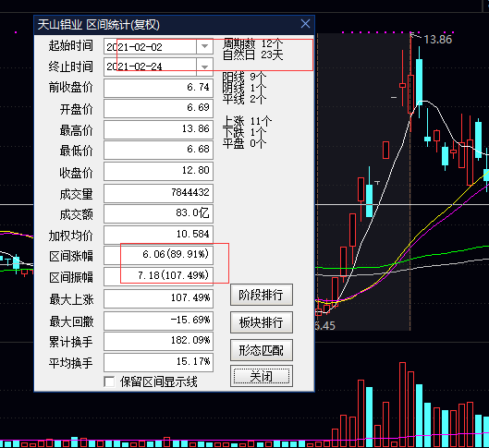Open 板块排行 ranking
Viewport: 489px width, 448px height.
tap(262, 322)
